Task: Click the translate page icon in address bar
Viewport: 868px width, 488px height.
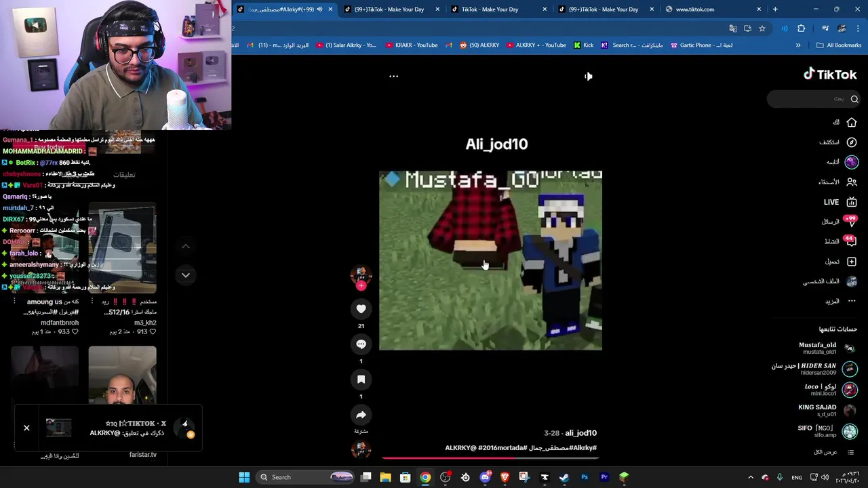Action: (733, 28)
